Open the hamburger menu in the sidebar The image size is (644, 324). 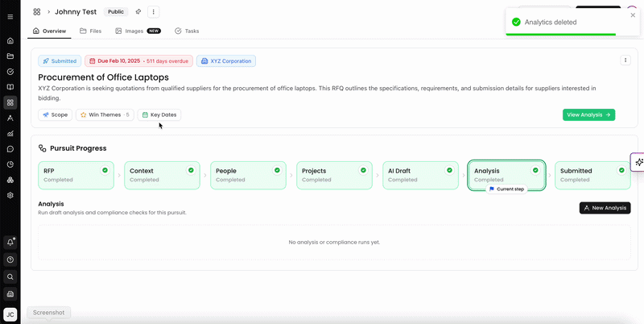[10, 17]
